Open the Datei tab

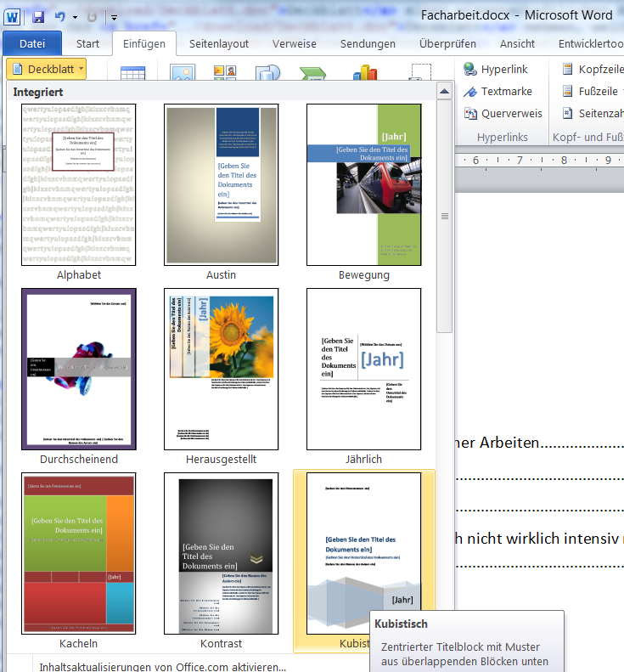32,43
